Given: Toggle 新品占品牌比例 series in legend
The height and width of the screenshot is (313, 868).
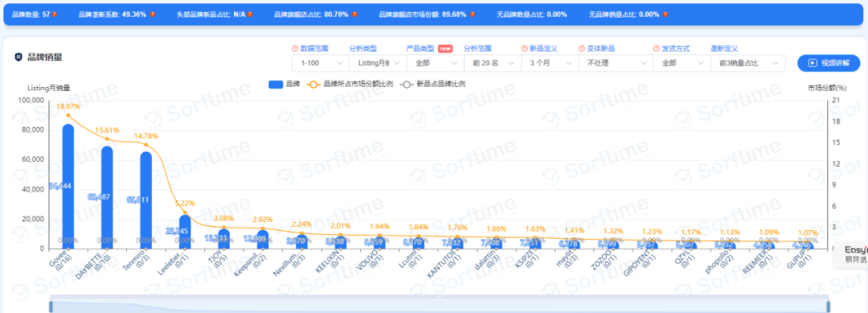Looking at the screenshot, I should click(433, 84).
